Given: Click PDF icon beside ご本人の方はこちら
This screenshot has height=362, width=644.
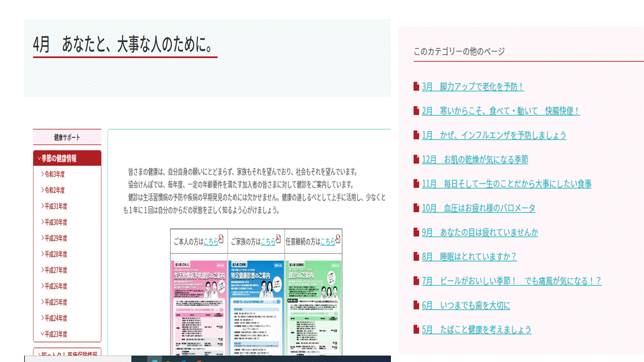Looking at the screenshot, I should tap(221, 239).
